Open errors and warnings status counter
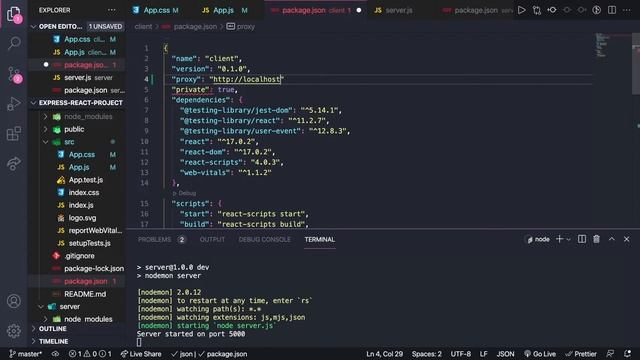This screenshot has width=640, height=360. pyautogui.click(x=90, y=354)
